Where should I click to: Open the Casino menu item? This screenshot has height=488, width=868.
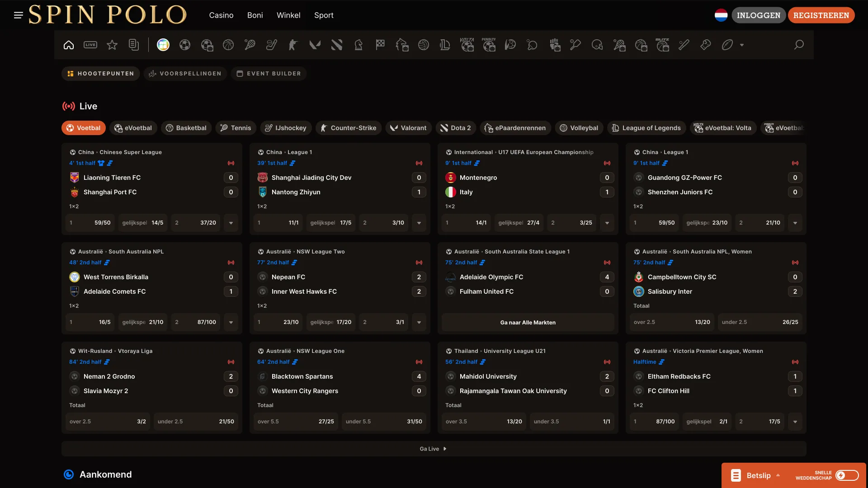tap(221, 15)
